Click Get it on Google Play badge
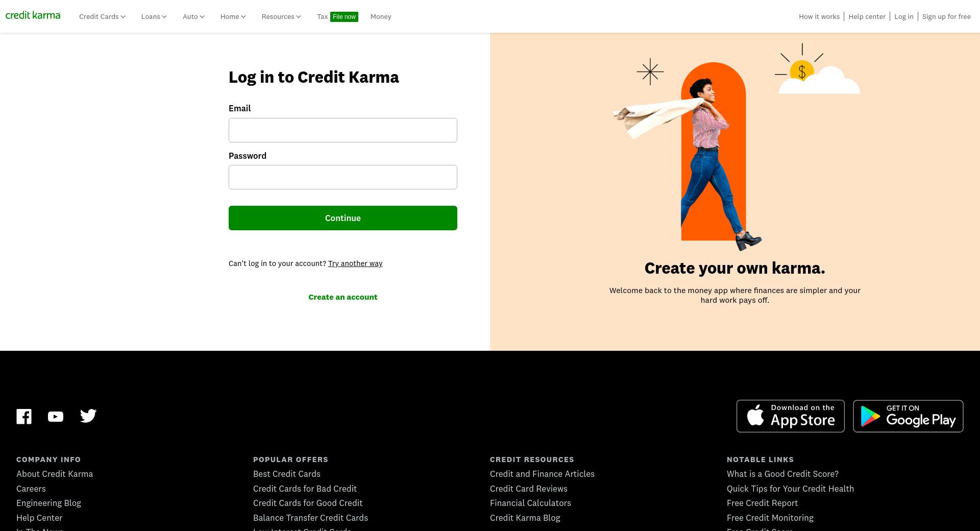This screenshot has width=980, height=531. 908,416
